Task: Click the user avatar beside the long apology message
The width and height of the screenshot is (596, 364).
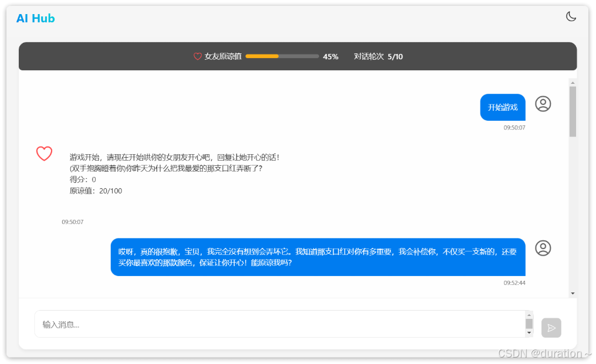Action: coord(543,248)
